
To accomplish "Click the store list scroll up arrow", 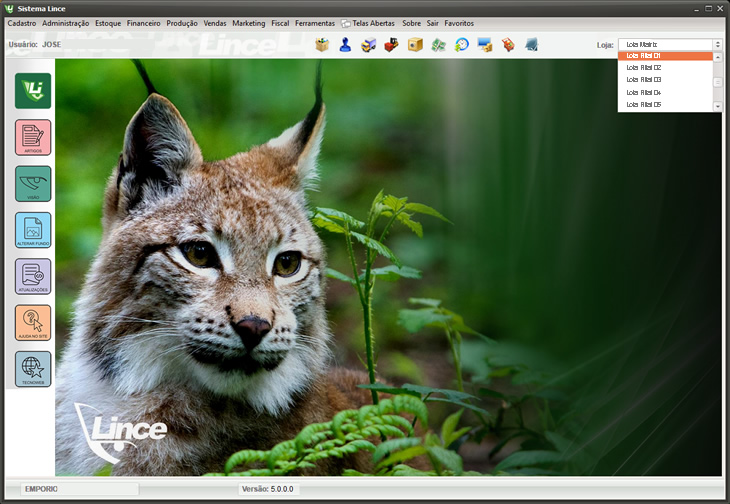I will tap(717, 57).
